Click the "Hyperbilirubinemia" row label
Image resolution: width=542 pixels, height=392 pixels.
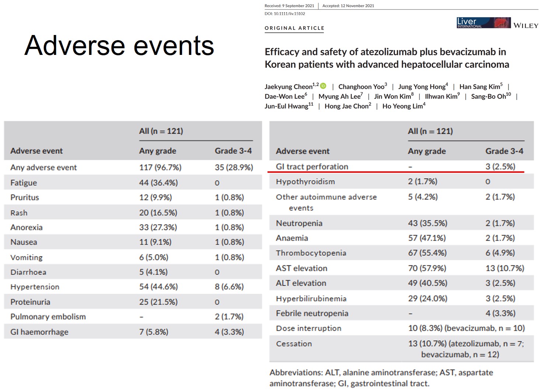311,298
